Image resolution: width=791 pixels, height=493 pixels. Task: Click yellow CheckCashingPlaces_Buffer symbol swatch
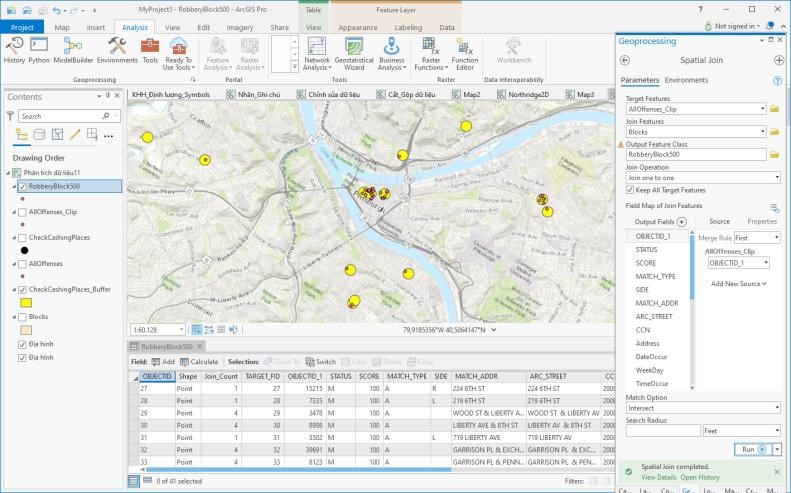[x=26, y=303]
